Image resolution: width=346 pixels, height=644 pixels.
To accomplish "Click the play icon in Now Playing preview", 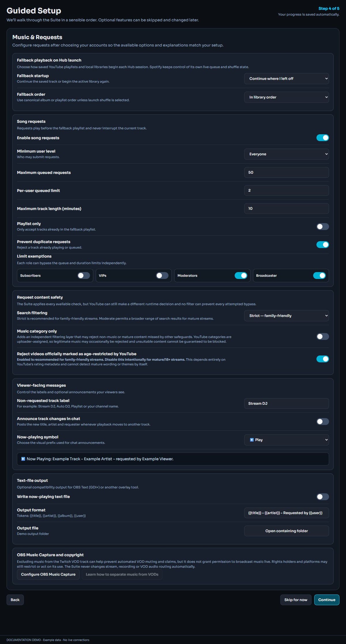I will 23,459.
